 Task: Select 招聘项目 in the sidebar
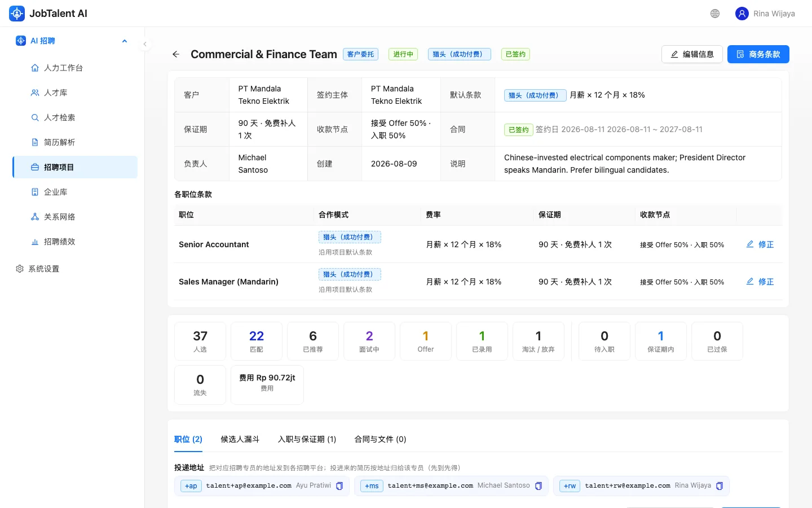coord(75,167)
